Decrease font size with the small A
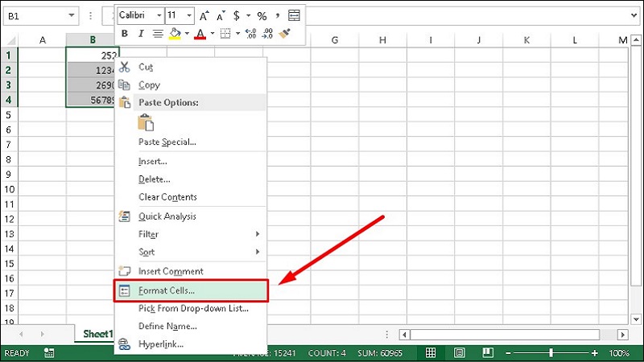644x362 pixels. (221, 16)
